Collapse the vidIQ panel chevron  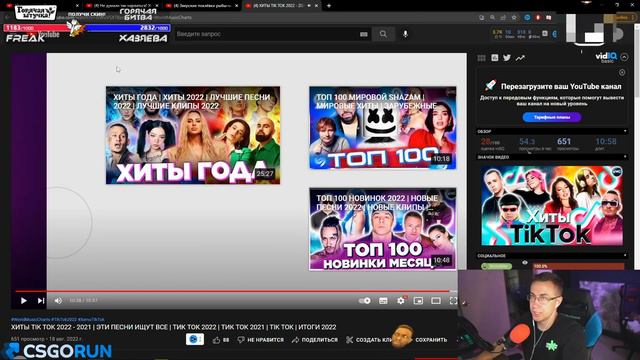[624, 58]
